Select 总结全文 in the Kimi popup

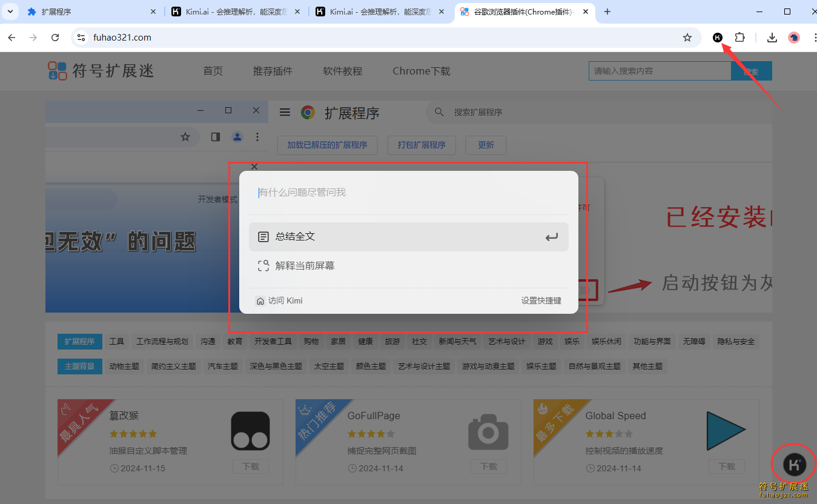coord(409,237)
